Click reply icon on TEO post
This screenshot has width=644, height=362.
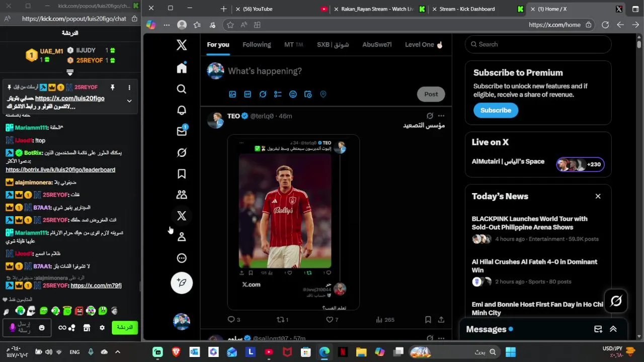coord(231,319)
